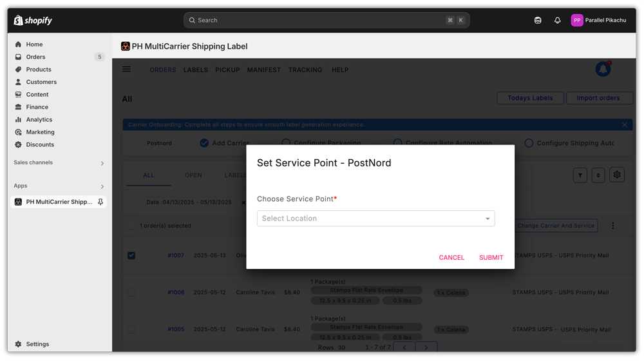Check order #1006 checkbox
The height and width of the screenshot is (361, 644).
(131, 292)
